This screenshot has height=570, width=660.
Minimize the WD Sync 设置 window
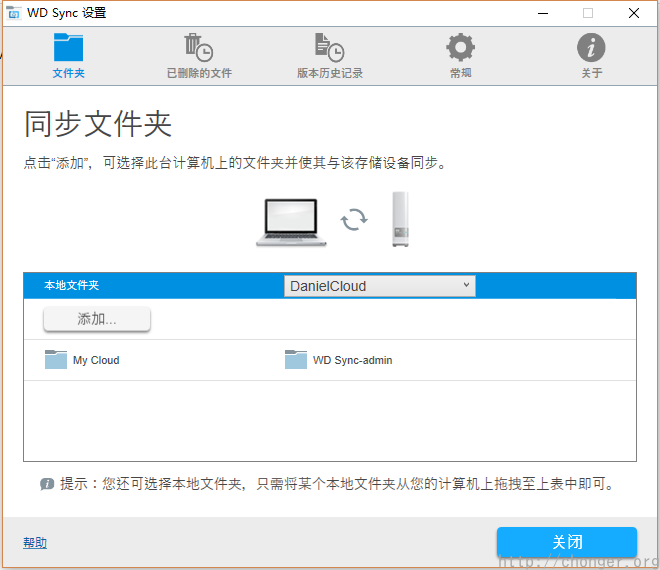pyautogui.click(x=543, y=13)
